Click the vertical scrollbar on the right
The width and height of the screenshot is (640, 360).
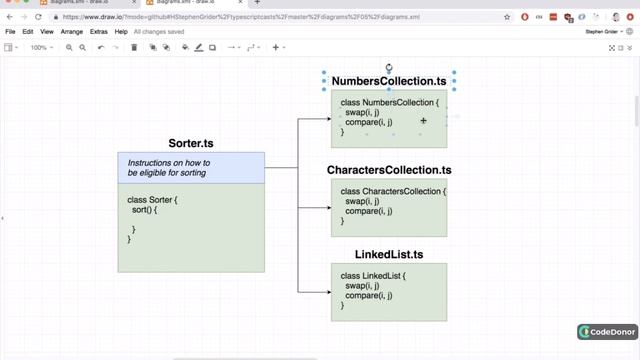pyautogui.click(x=637, y=111)
